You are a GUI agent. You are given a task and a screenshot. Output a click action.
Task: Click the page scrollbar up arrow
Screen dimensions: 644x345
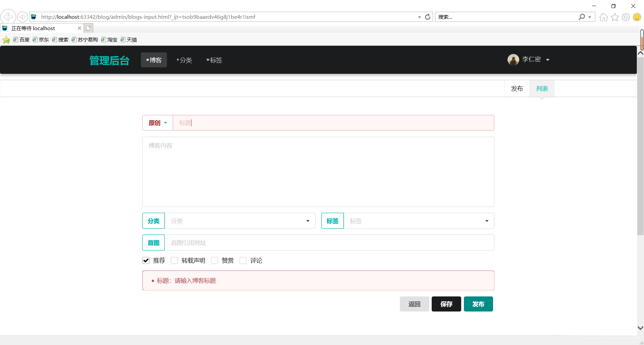tap(640, 53)
